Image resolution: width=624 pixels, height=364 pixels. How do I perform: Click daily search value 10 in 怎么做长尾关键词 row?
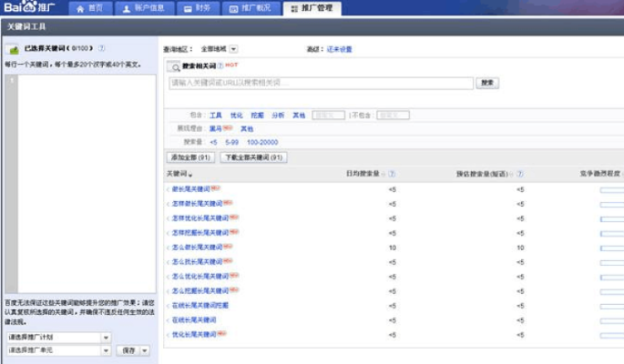pos(393,248)
